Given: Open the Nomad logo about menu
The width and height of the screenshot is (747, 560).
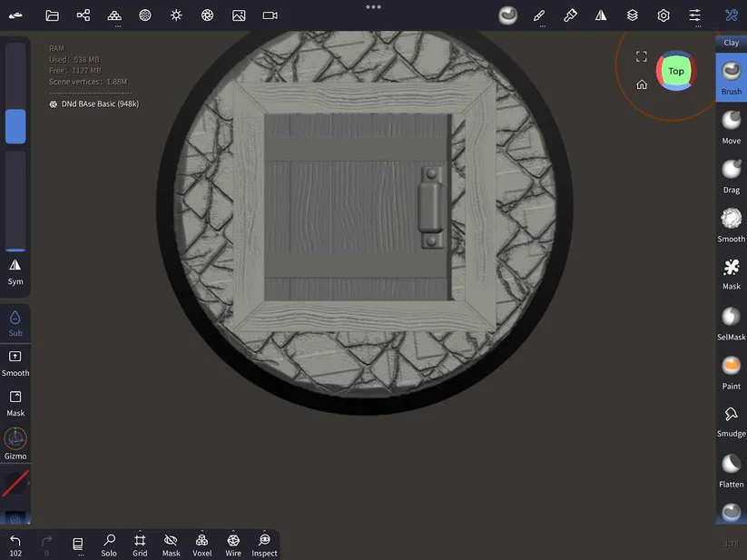Looking at the screenshot, I should (x=15, y=15).
